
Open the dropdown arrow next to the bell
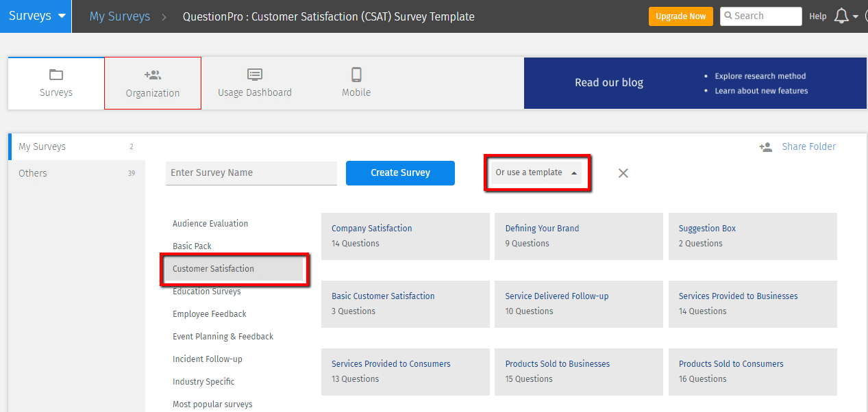(x=855, y=17)
